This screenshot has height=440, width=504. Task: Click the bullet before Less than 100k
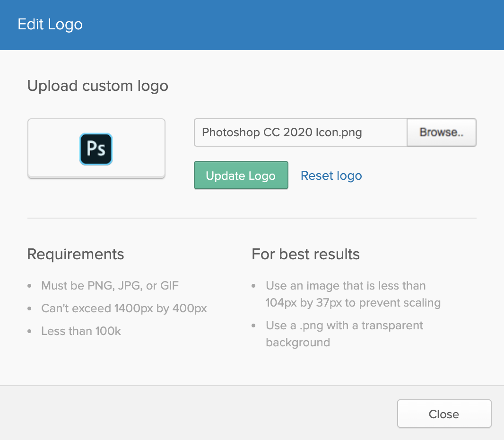[30, 332]
